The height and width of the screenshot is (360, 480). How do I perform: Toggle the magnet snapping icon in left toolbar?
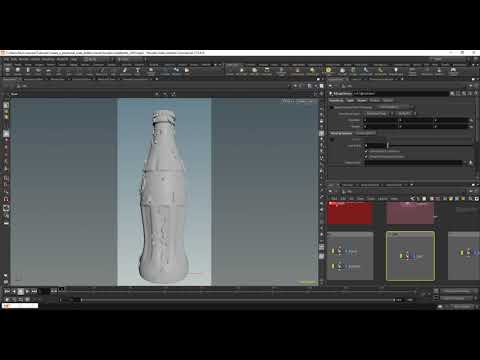point(6,199)
